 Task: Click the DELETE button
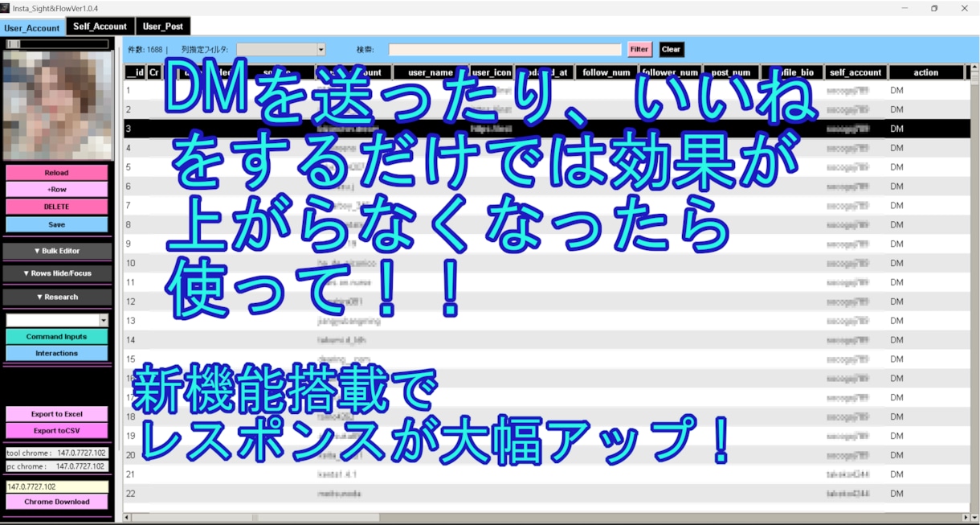(56, 207)
